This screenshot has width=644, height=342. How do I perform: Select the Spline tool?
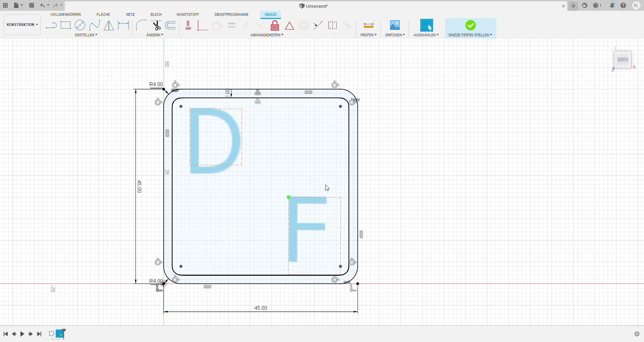tap(95, 25)
